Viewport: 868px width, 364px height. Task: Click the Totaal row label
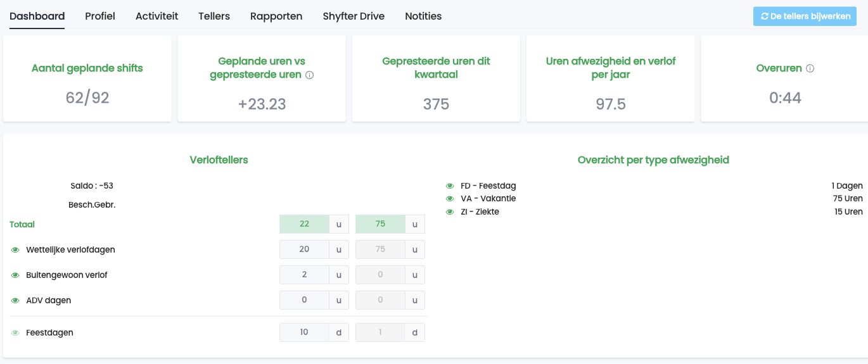click(22, 224)
